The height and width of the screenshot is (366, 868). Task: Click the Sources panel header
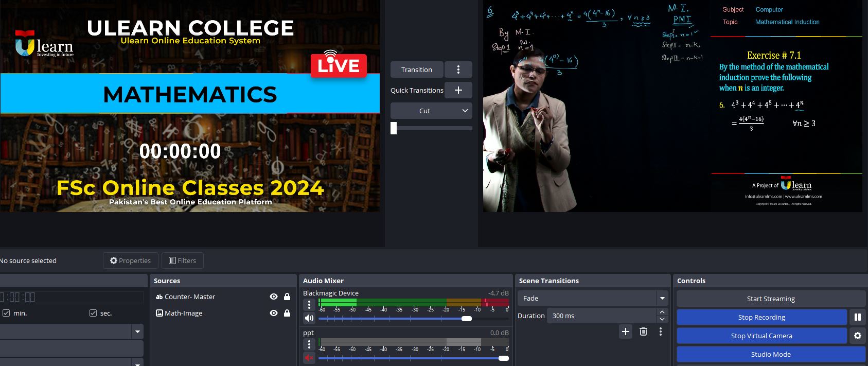click(x=223, y=281)
